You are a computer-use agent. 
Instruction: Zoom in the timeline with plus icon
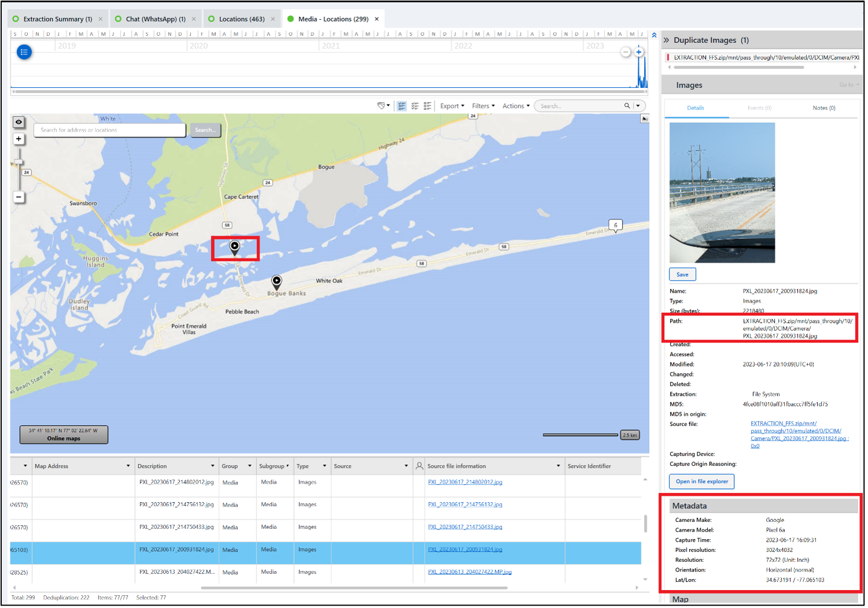(639, 52)
